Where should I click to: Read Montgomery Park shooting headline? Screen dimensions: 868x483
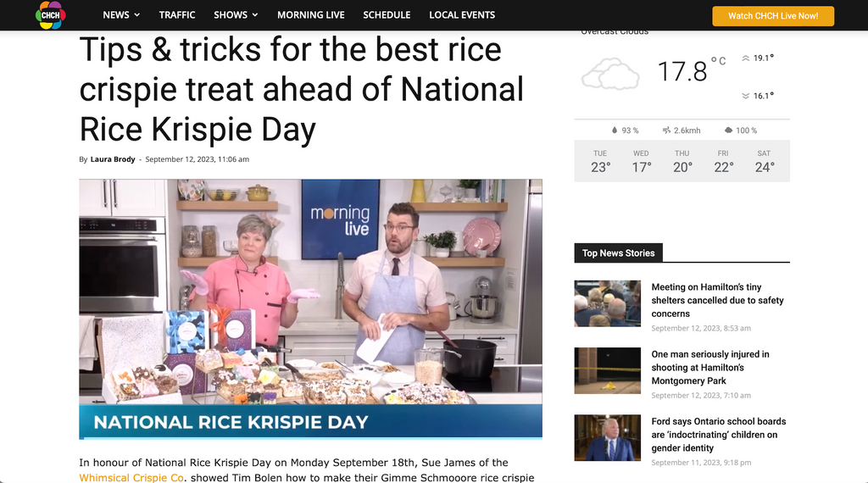pos(710,368)
